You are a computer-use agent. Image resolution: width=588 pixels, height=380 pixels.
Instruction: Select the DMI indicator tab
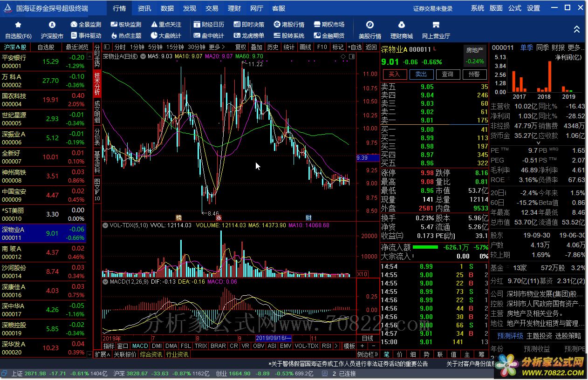pos(157,346)
